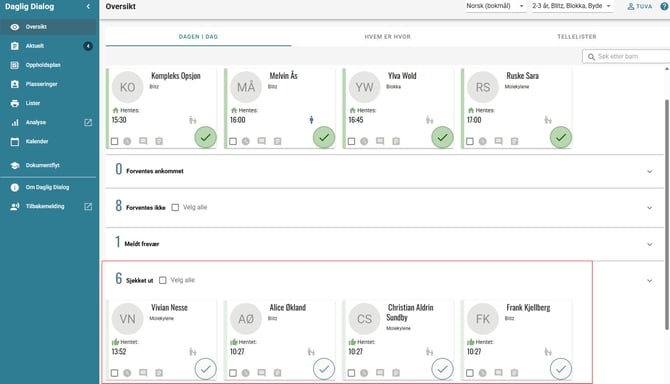The image size is (670, 384).
Task: Focus the Søk etter barn search field
Action: (626, 56)
